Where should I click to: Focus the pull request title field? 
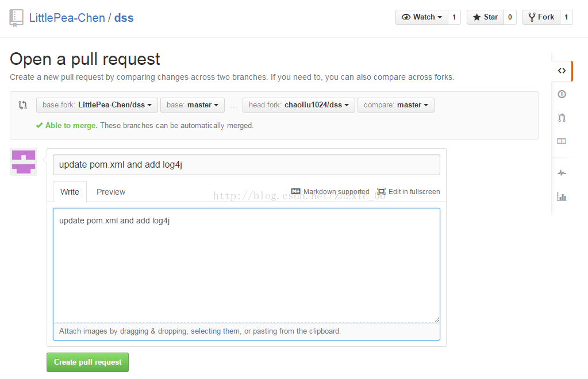tap(247, 165)
